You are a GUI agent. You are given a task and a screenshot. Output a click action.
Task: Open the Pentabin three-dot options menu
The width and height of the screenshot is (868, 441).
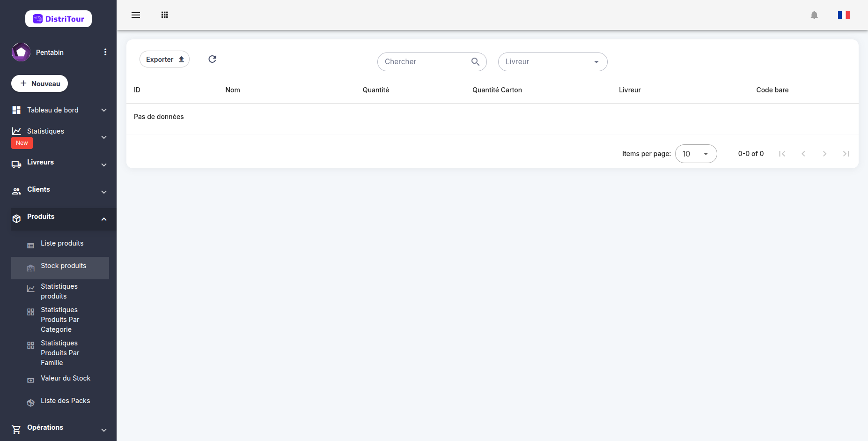[105, 52]
